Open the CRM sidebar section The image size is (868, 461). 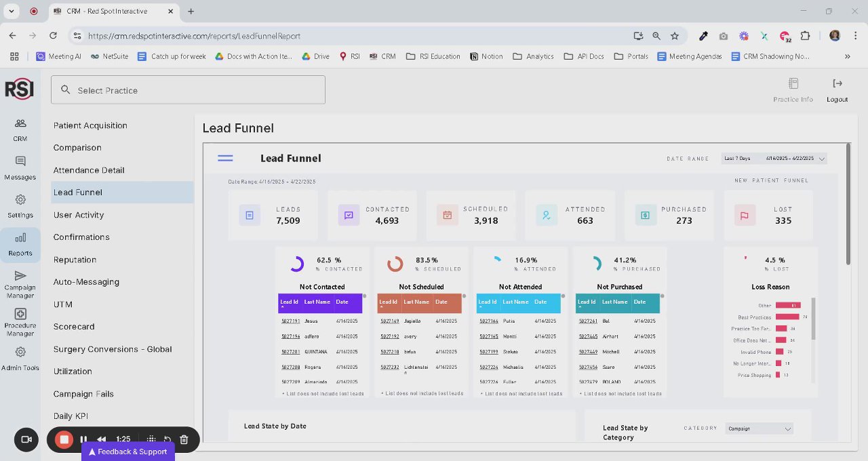[x=20, y=130]
